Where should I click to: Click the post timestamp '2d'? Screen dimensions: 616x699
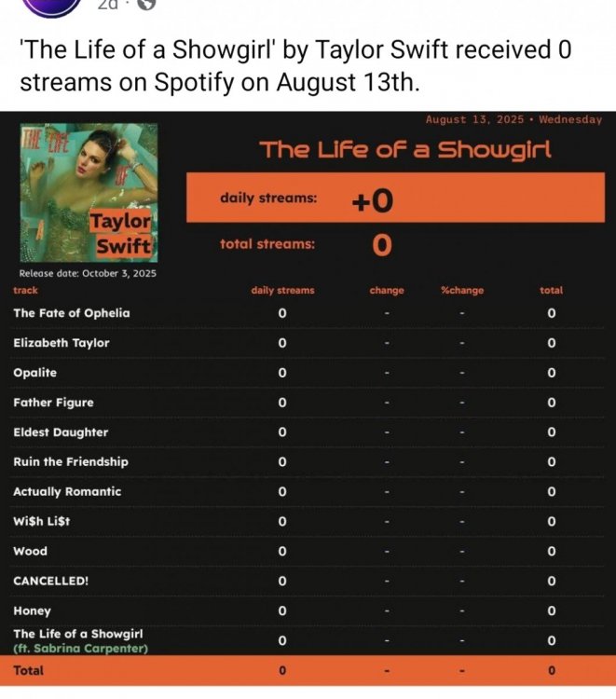click(x=107, y=4)
